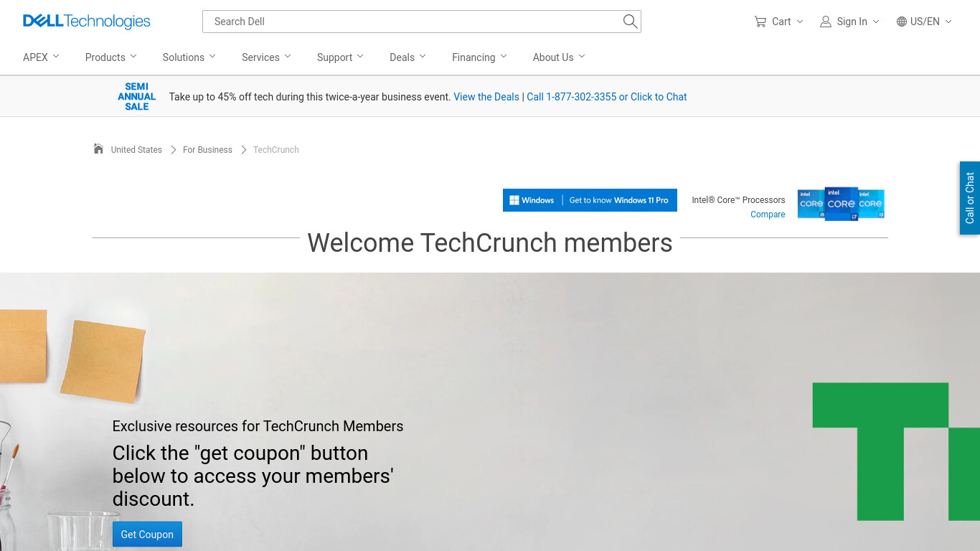Open the Services menu
This screenshot has width=980, height=551.
[x=267, y=57]
